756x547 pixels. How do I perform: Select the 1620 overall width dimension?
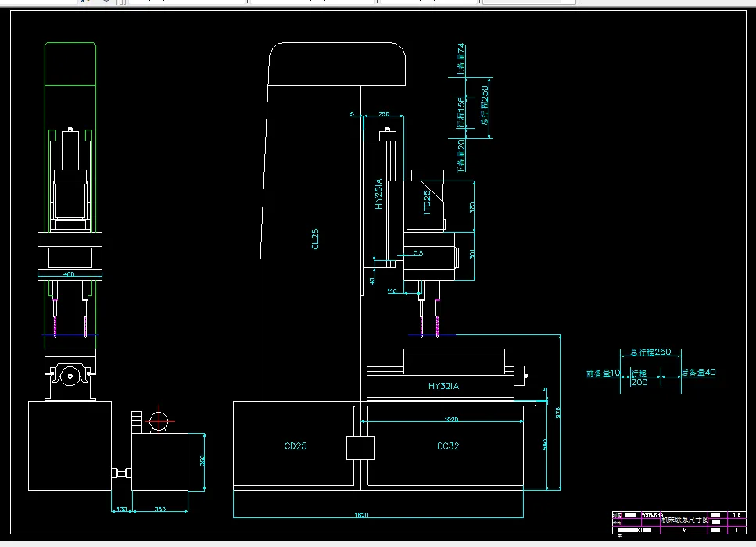click(361, 515)
